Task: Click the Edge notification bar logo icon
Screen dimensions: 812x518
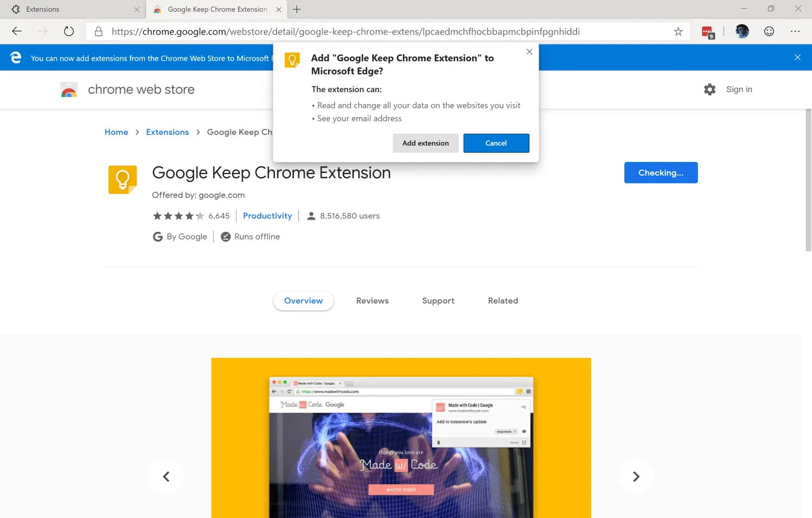Action: [x=16, y=57]
